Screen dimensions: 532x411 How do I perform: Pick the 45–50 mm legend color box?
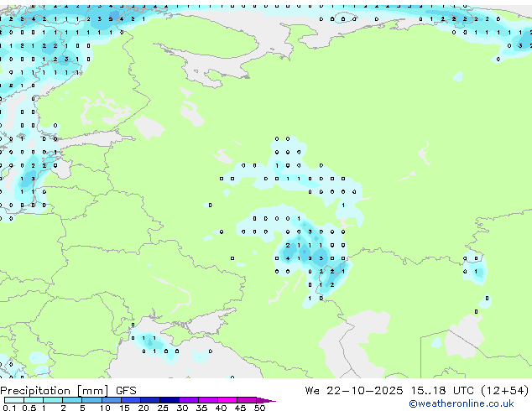click(247, 400)
